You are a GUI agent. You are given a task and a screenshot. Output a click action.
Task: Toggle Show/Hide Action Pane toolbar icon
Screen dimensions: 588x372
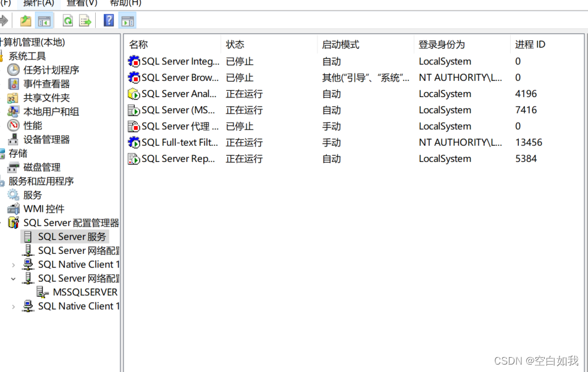127,20
